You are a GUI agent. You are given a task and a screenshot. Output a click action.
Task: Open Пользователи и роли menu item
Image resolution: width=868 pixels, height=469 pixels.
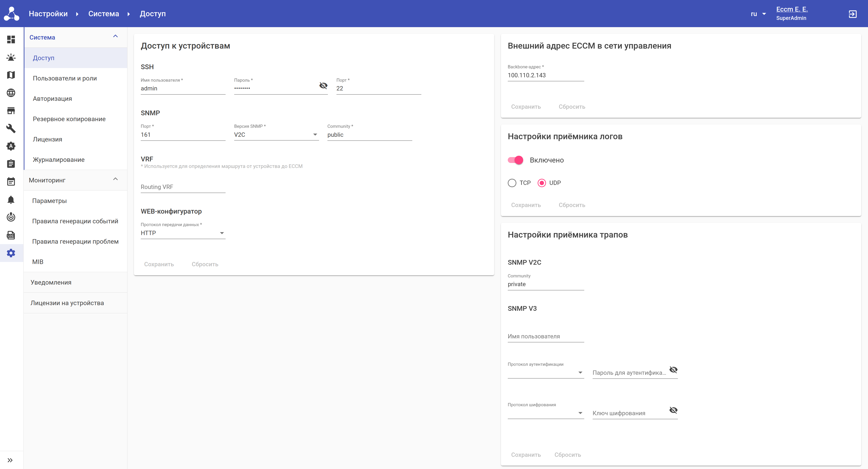coord(65,78)
